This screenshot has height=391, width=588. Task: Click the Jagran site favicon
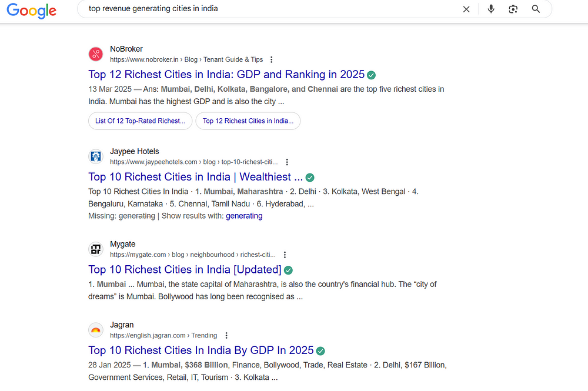(x=96, y=330)
